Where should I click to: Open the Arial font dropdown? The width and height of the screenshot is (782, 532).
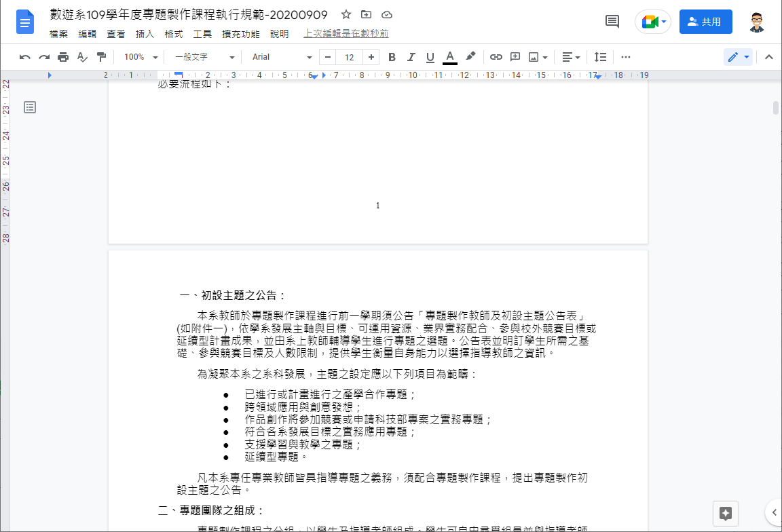pyautogui.click(x=282, y=57)
